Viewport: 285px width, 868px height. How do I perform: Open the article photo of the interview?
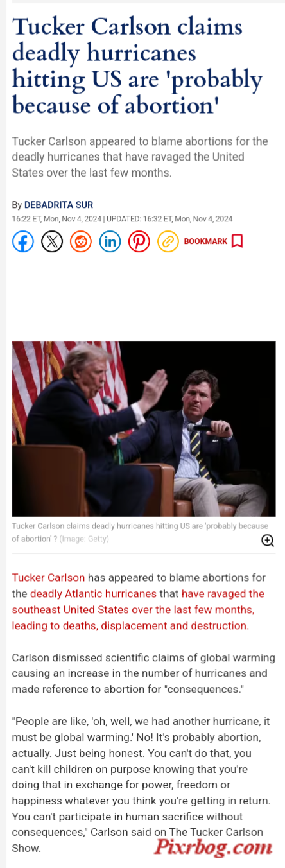pos(144,428)
